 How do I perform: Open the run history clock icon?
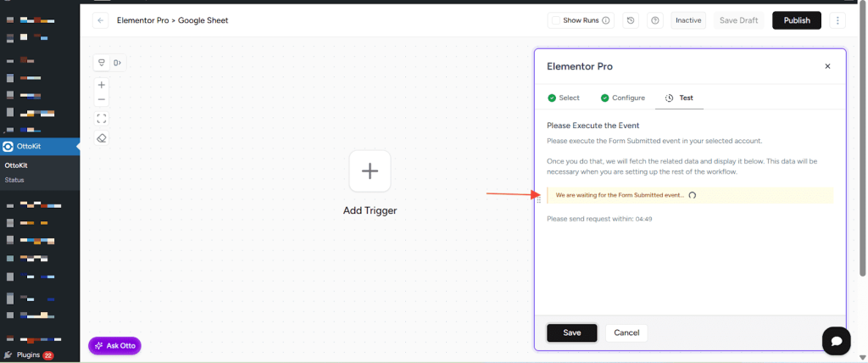(x=631, y=20)
